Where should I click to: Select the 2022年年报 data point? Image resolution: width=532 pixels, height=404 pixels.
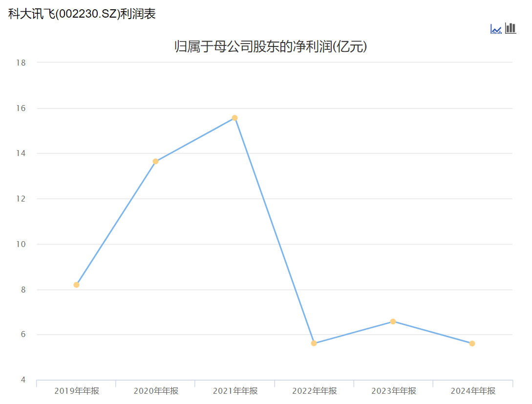click(314, 343)
